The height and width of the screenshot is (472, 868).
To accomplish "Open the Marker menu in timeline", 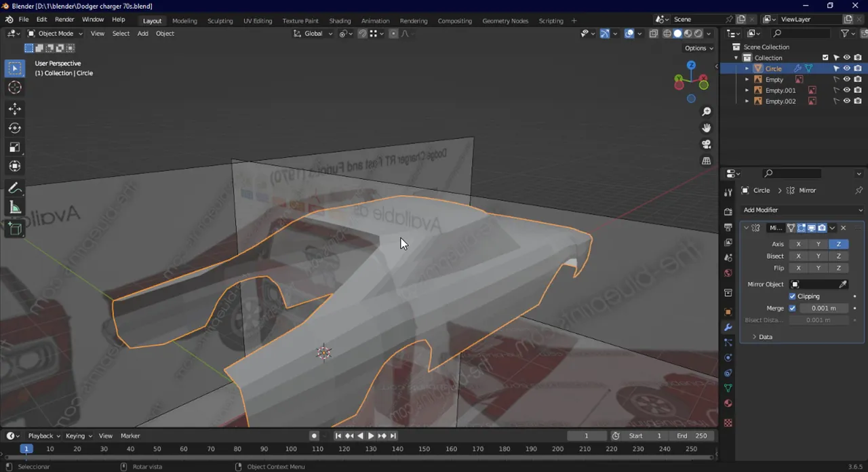I will point(130,435).
